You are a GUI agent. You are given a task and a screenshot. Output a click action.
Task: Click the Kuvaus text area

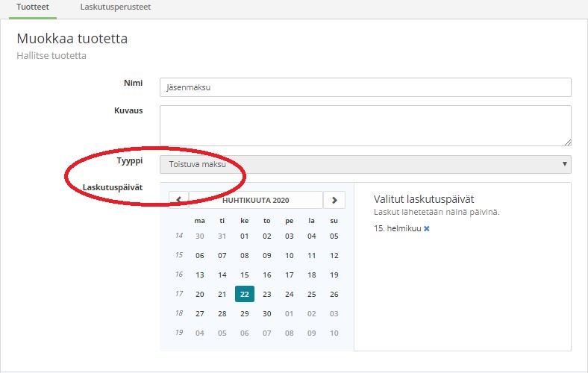pos(365,125)
